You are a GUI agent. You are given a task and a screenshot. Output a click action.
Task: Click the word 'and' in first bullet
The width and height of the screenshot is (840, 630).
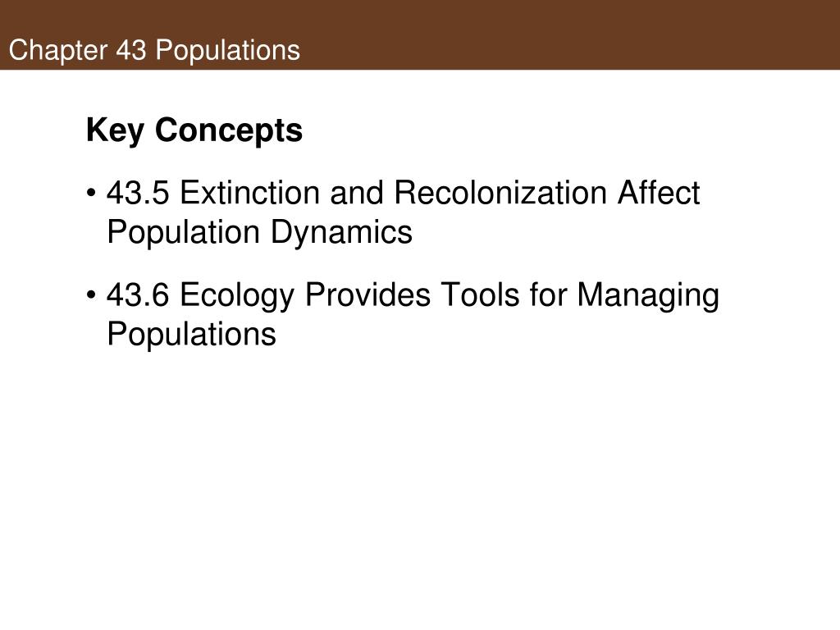point(357,192)
